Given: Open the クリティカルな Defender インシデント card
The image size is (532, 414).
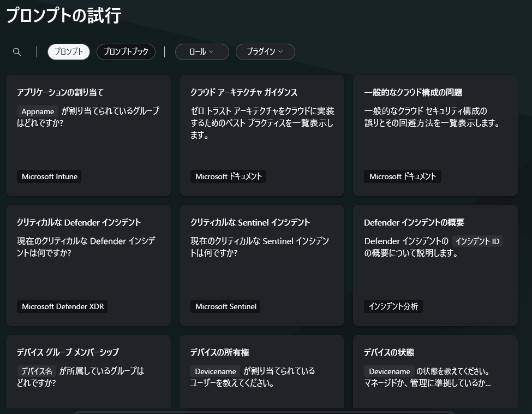Looking at the screenshot, I should tap(88, 265).
